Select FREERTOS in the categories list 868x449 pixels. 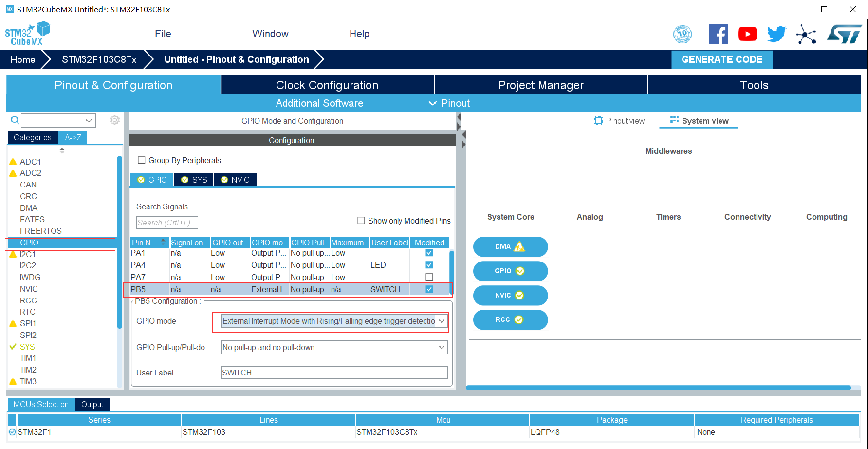(x=41, y=231)
